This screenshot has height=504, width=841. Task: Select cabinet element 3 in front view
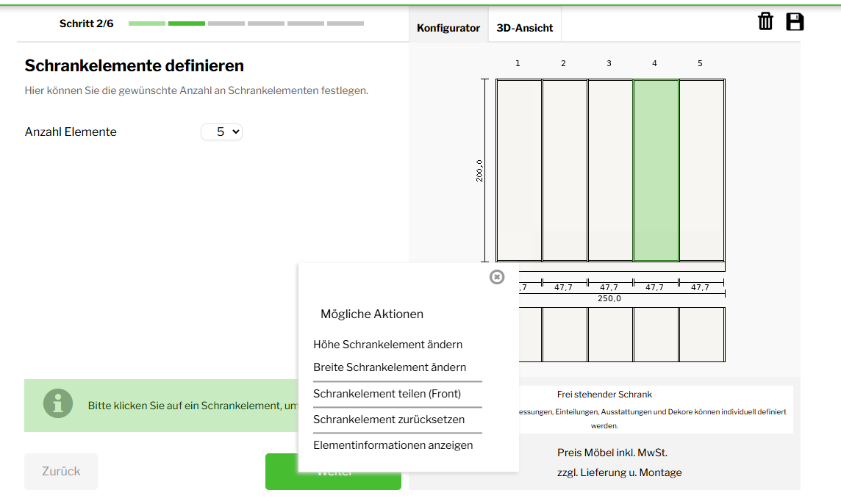pyautogui.click(x=610, y=170)
